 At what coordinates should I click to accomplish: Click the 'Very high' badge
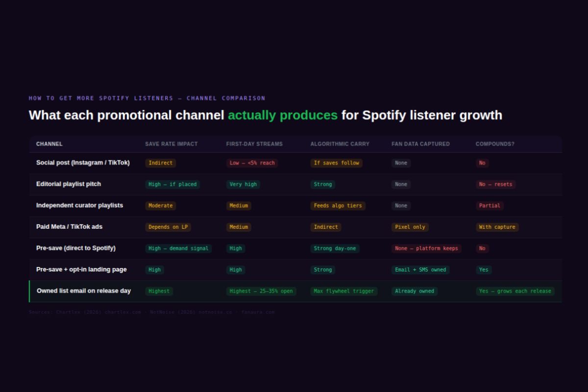coord(243,185)
